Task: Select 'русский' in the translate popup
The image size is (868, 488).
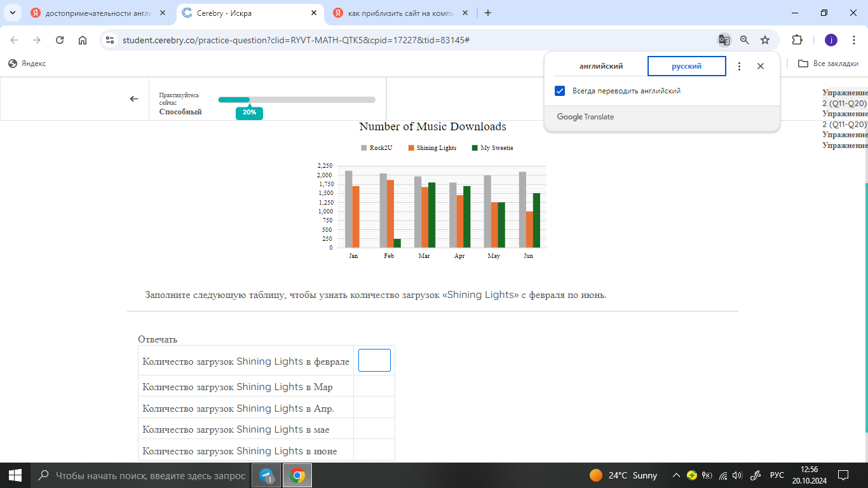Action: (687, 66)
